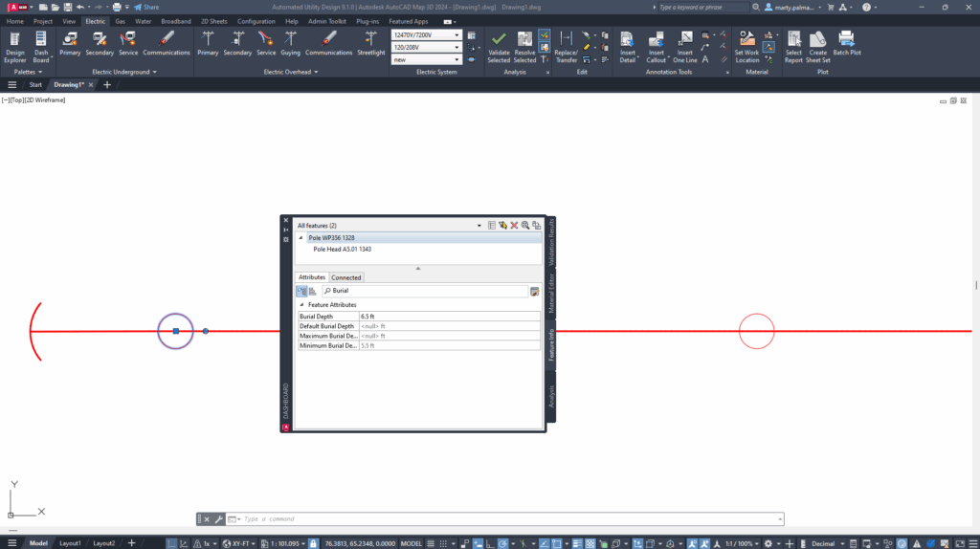
Task: Open the Admin Toolkit ribbon tab
Action: tap(326, 20)
